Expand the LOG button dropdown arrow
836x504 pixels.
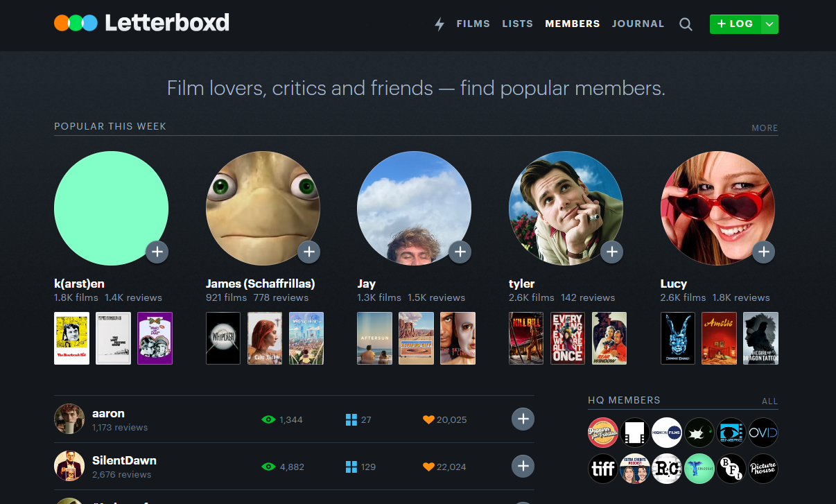point(769,24)
